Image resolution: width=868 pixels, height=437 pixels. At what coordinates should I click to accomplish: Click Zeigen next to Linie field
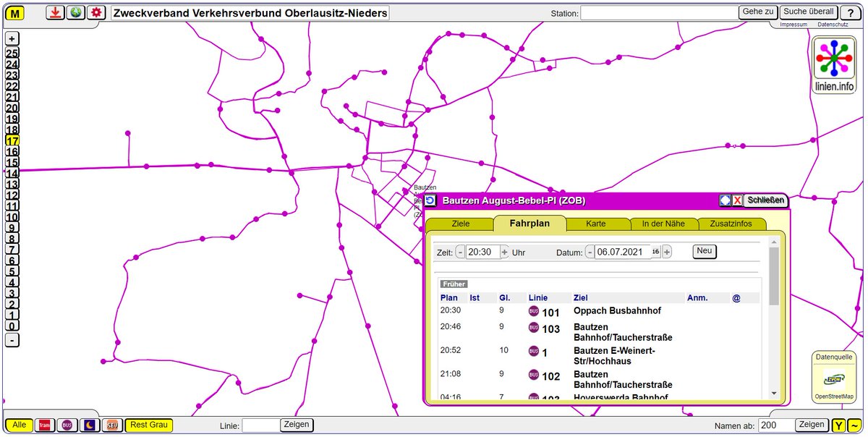click(x=297, y=425)
